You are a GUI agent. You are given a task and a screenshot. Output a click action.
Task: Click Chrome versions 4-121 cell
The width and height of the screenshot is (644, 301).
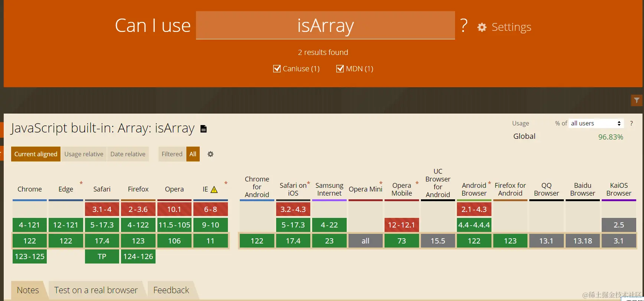pyautogui.click(x=30, y=225)
